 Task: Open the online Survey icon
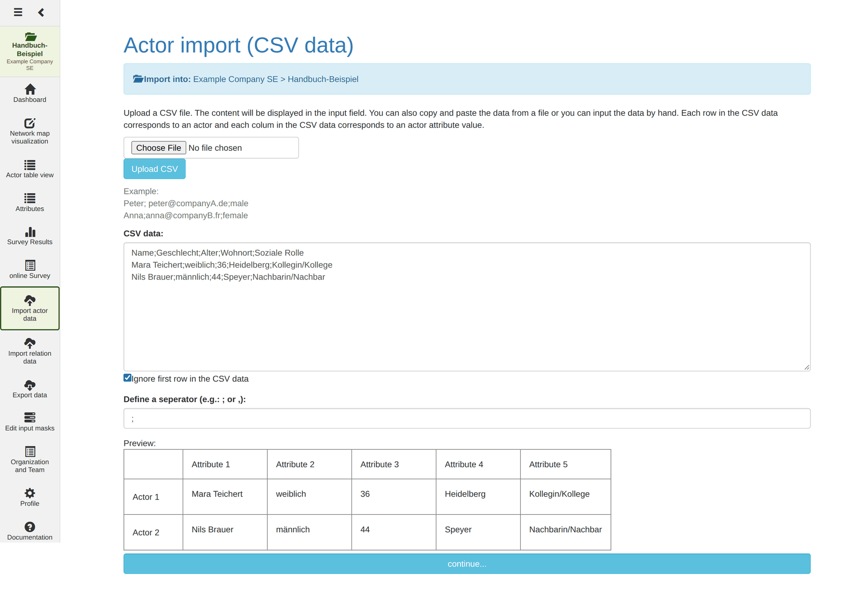tap(30, 265)
